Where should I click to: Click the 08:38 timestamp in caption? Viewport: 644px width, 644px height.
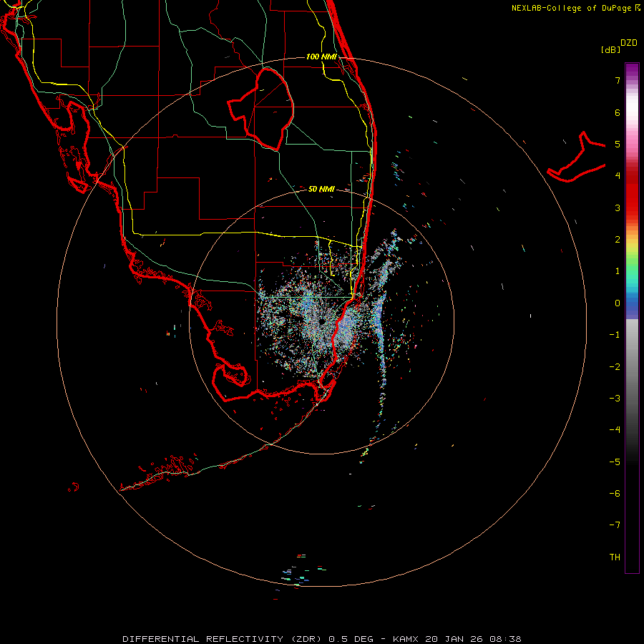point(505,639)
